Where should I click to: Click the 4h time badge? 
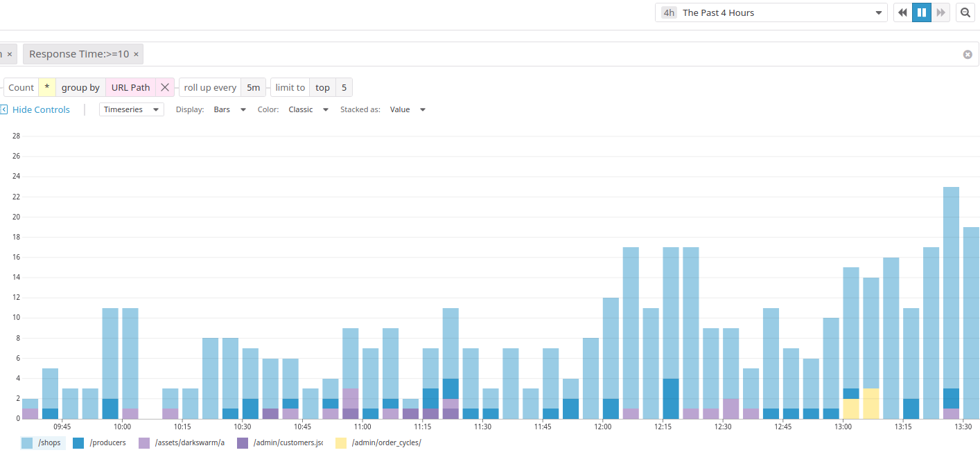click(669, 12)
